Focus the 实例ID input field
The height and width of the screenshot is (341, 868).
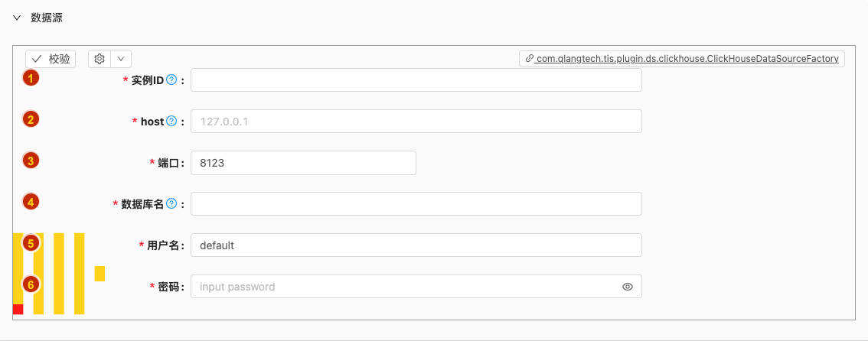tap(416, 80)
